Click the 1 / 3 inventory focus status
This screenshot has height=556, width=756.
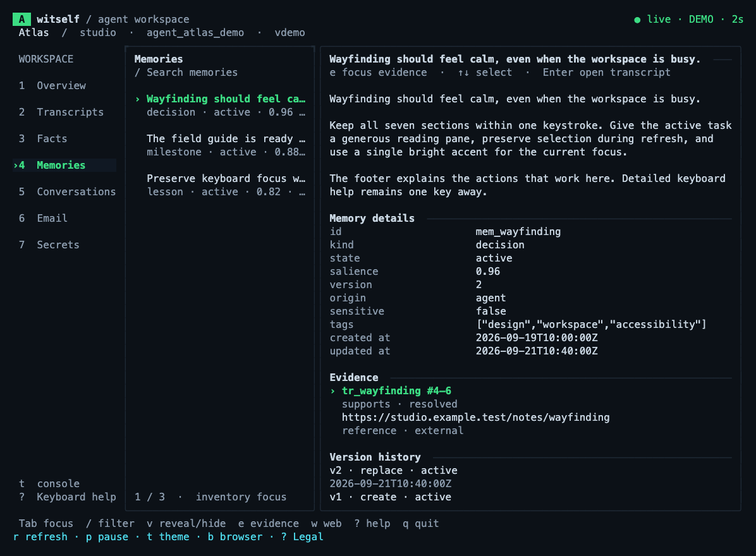[210, 497]
